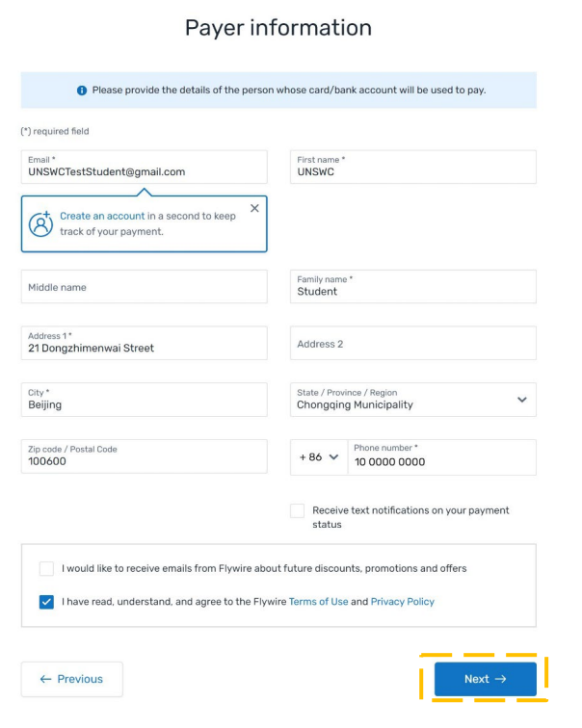Click the account avatar icon in the popup
This screenshot has width=582, height=728.
(x=40, y=223)
